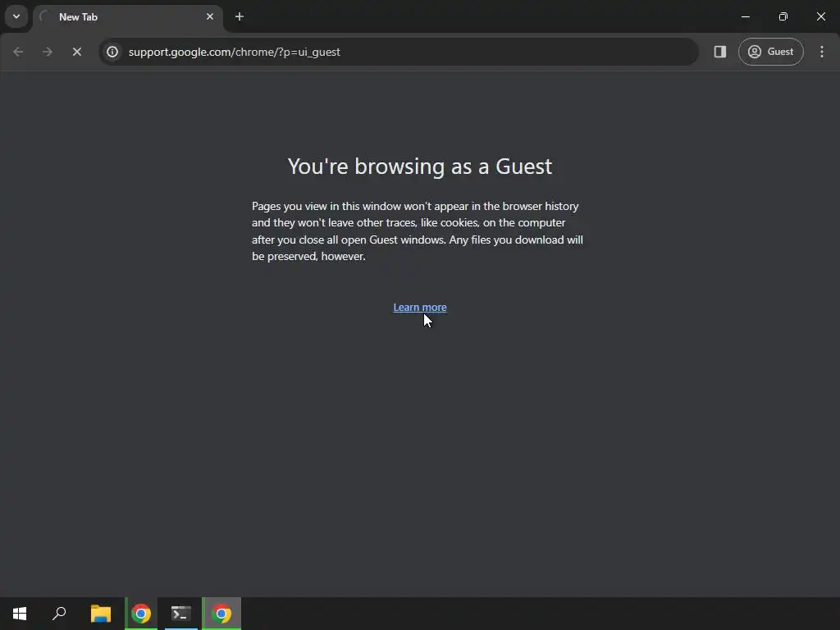Follow the Learn more link
Image resolution: width=840 pixels, height=630 pixels.
420,308
